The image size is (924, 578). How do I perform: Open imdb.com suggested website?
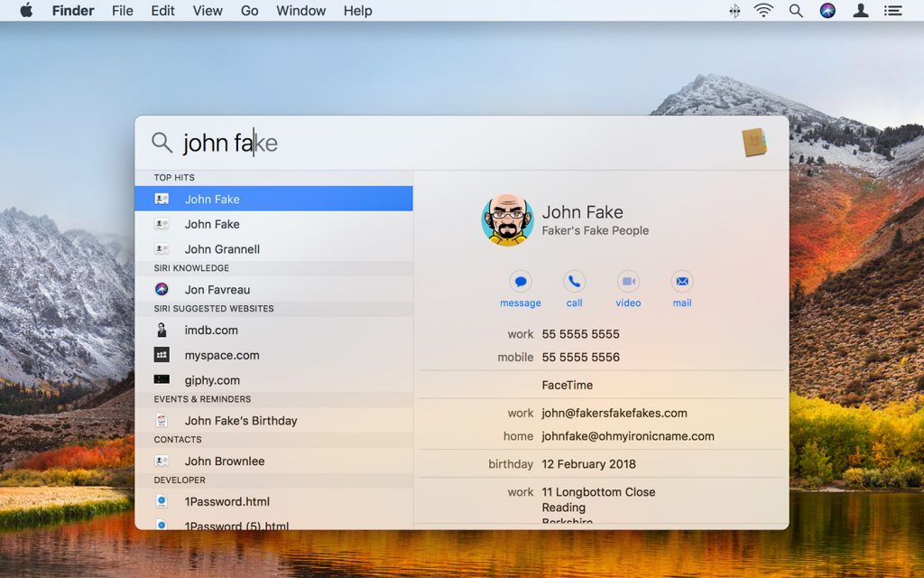point(211,331)
